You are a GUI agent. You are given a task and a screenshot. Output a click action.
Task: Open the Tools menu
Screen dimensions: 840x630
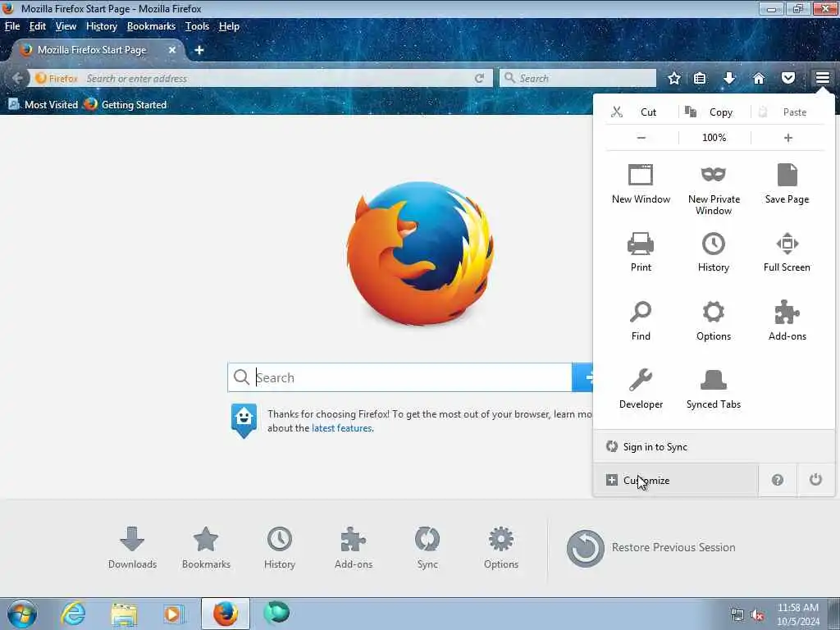click(x=197, y=26)
